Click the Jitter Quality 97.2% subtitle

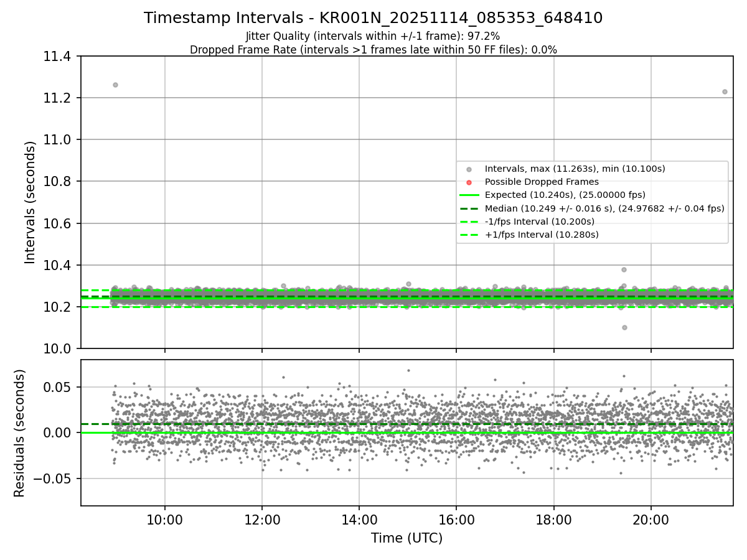pos(373,36)
